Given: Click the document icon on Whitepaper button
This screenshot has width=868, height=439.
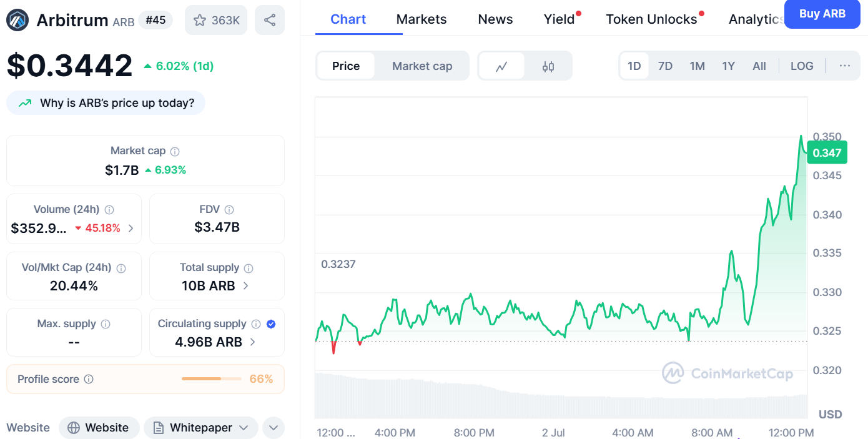Looking at the screenshot, I should [x=159, y=428].
